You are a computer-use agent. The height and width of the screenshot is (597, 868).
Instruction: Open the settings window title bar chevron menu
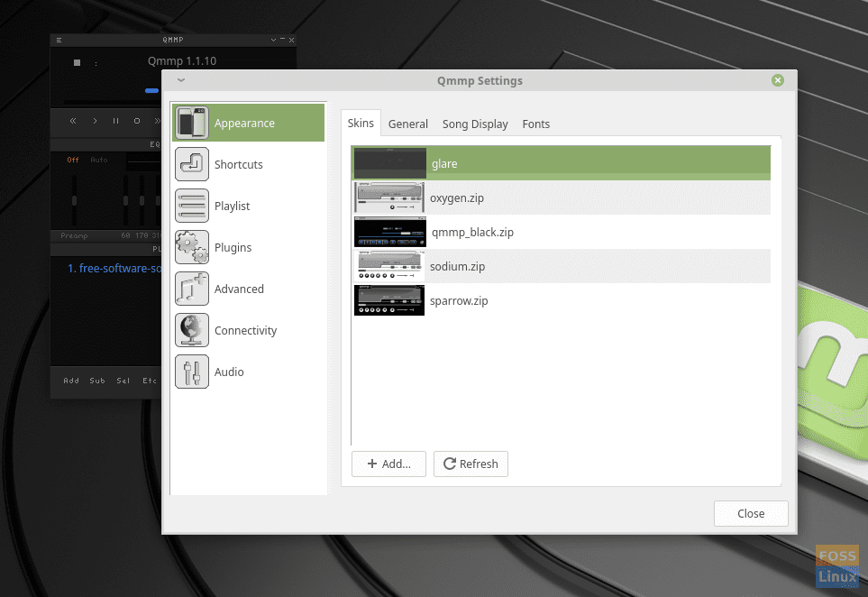pyautogui.click(x=181, y=80)
